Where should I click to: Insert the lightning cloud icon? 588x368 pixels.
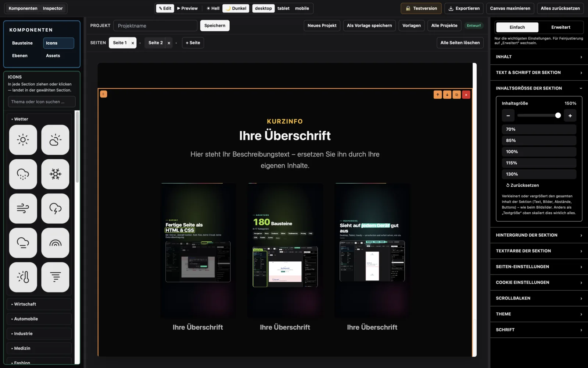pyautogui.click(x=55, y=209)
